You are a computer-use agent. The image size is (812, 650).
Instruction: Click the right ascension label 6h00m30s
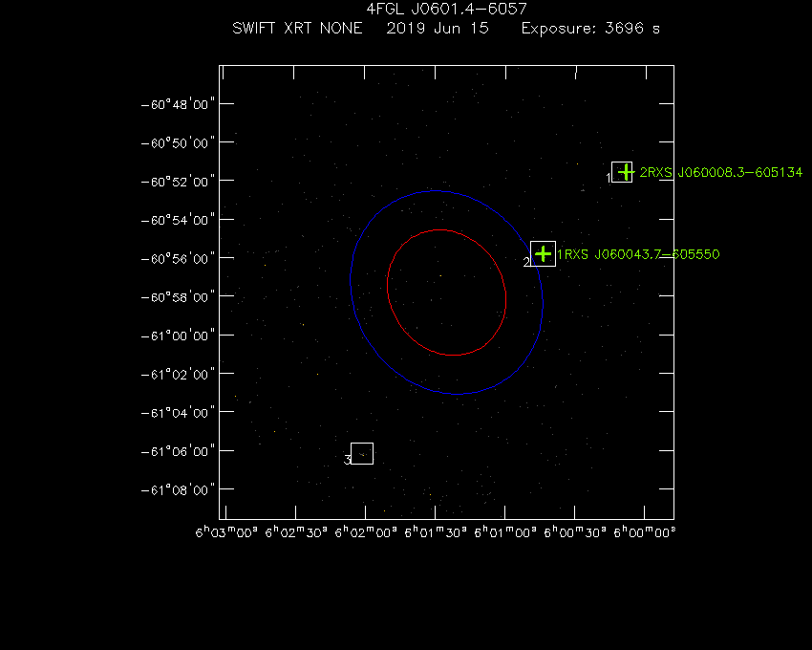(575, 532)
